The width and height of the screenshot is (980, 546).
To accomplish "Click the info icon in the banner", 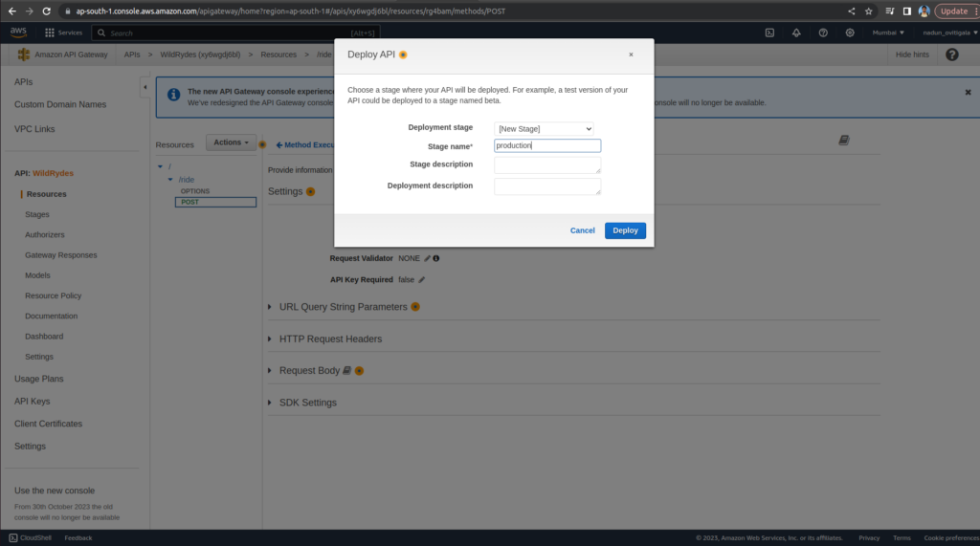I will [174, 95].
